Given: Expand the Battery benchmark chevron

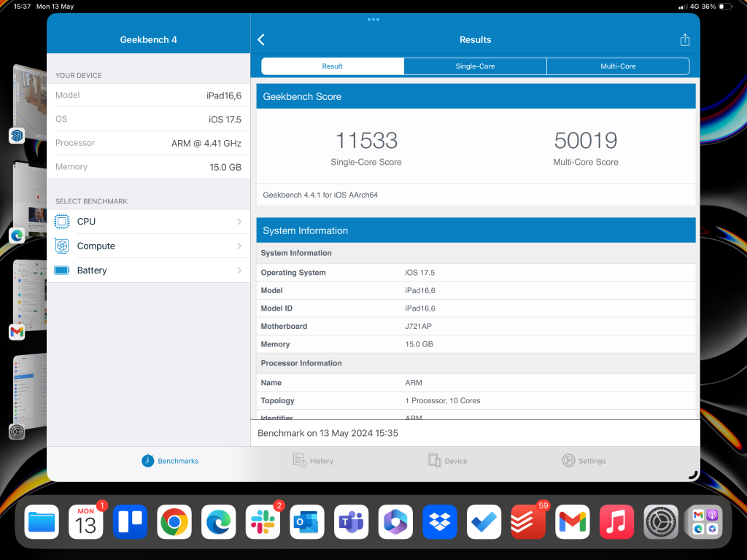Looking at the screenshot, I should click(239, 271).
